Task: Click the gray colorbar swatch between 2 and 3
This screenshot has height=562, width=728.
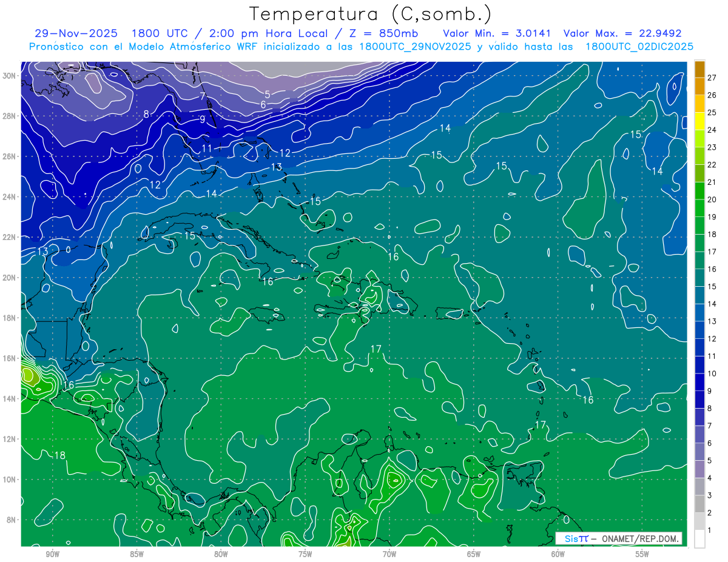Action: click(699, 504)
